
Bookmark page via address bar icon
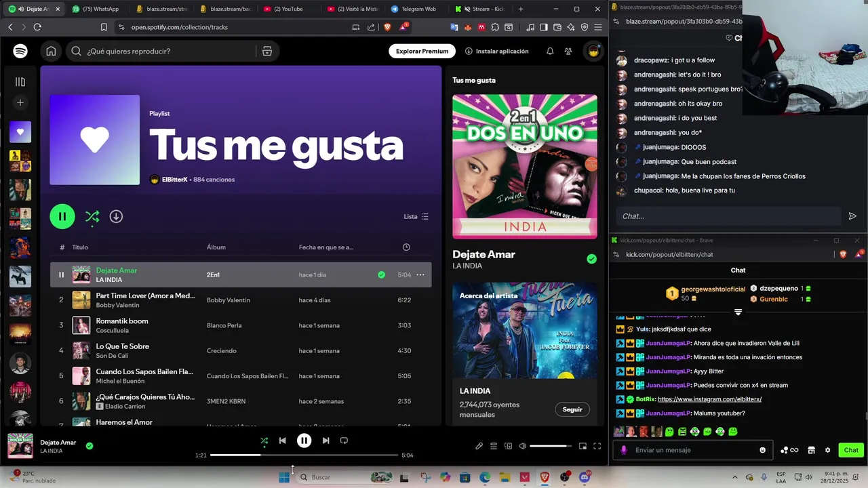pyautogui.click(x=104, y=27)
